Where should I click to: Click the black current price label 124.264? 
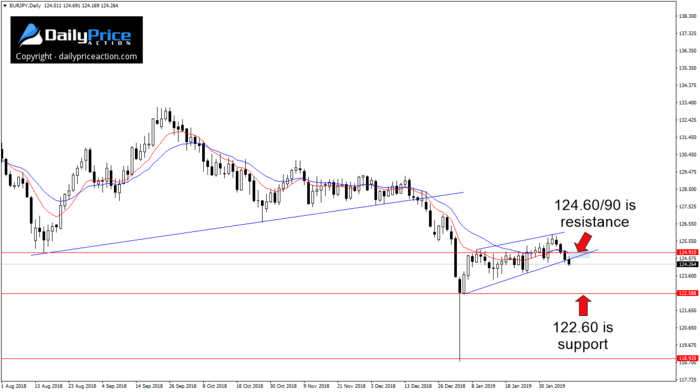[x=688, y=264]
